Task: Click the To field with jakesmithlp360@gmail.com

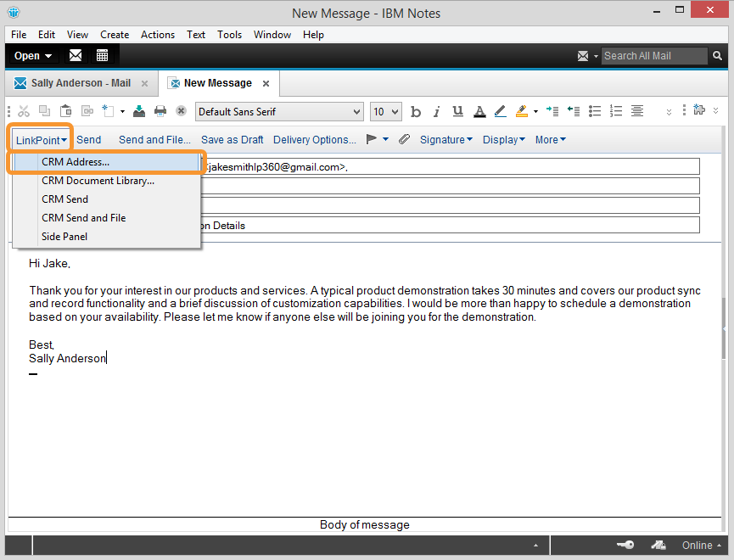Action: point(451,166)
